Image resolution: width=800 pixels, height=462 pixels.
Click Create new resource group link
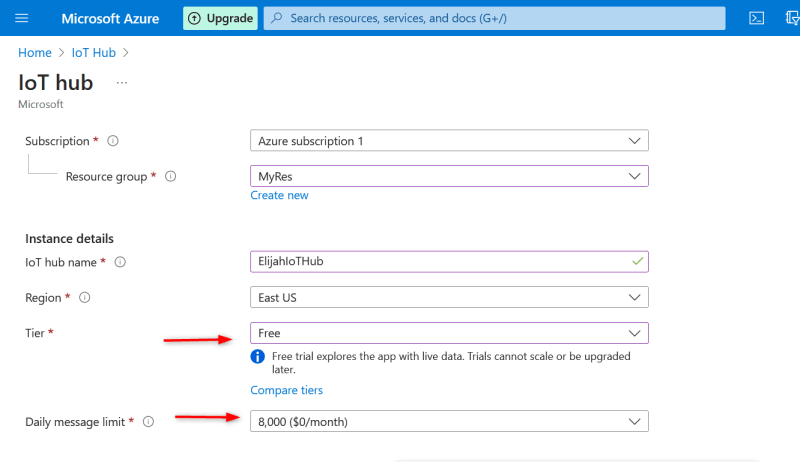[x=279, y=195]
